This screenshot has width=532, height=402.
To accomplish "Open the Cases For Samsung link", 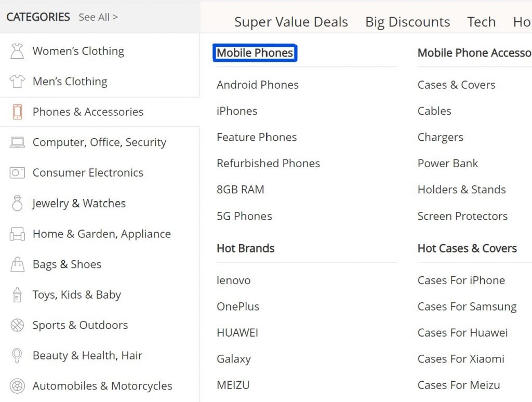I will point(467,306).
